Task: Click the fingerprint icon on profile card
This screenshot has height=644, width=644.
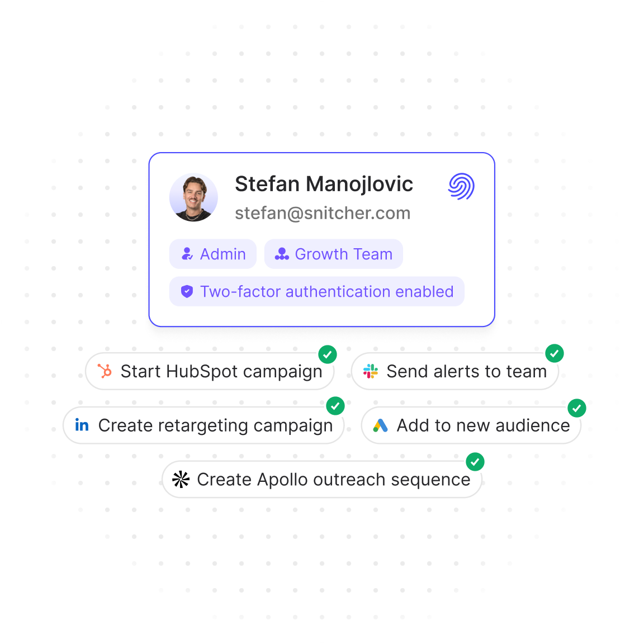Action: click(x=461, y=186)
